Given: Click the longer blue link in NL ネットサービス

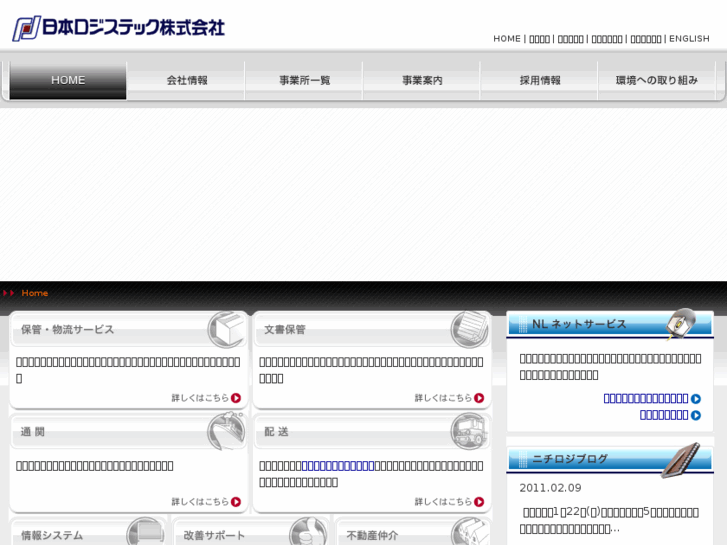Looking at the screenshot, I should pos(646,398).
